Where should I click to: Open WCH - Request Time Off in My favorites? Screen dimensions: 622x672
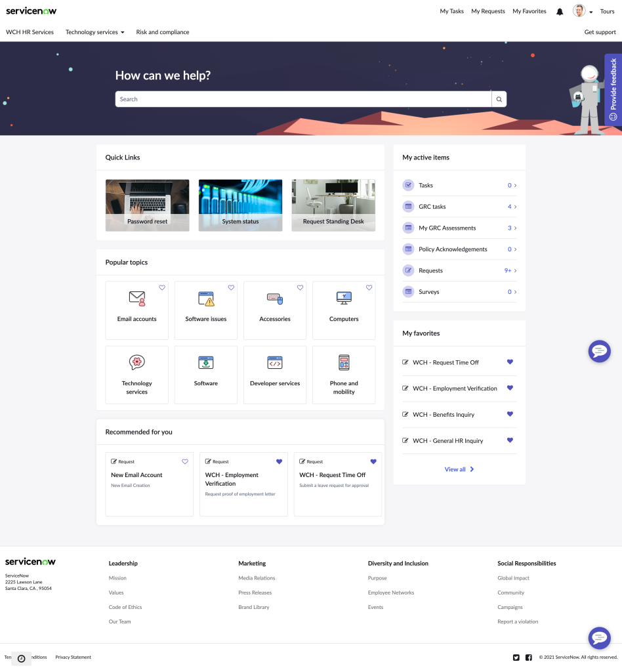[446, 362]
